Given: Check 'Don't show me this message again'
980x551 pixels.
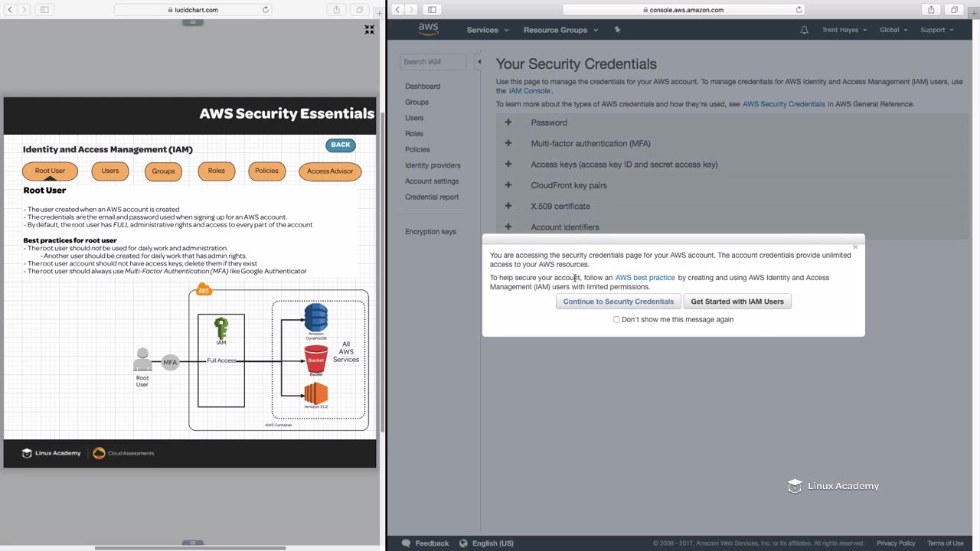Looking at the screenshot, I should click(x=616, y=320).
